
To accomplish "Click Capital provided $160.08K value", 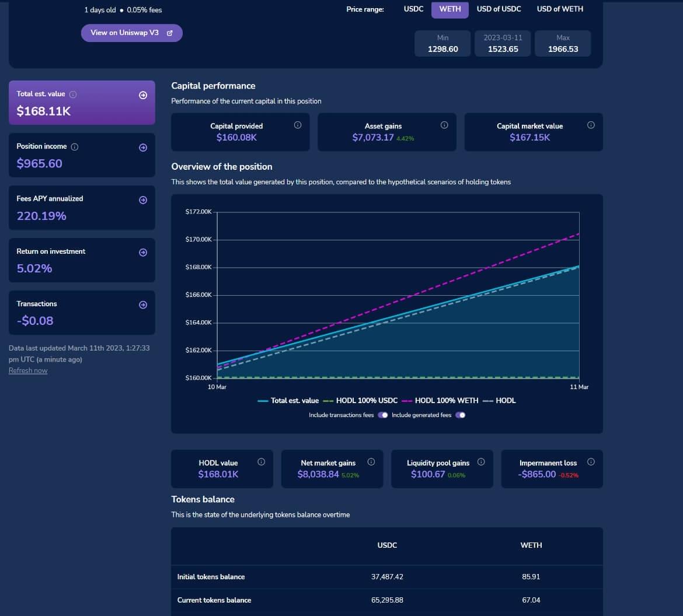I will point(236,138).
